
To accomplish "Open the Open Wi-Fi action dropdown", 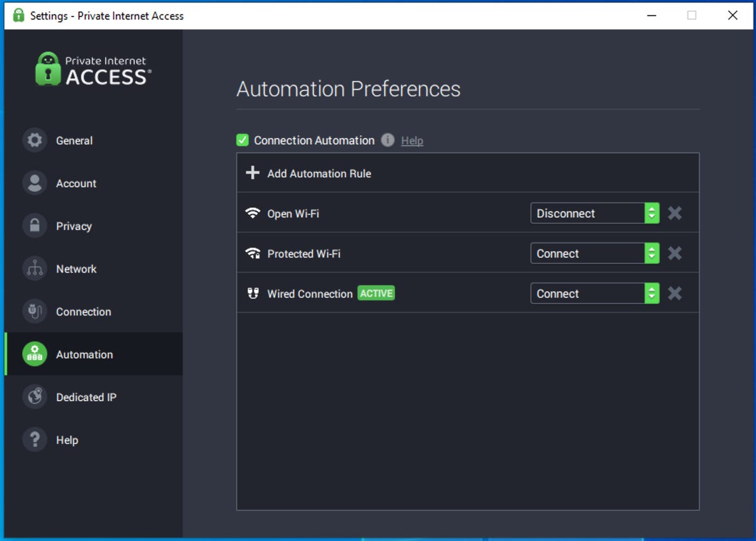I will [x=595, y=213].
